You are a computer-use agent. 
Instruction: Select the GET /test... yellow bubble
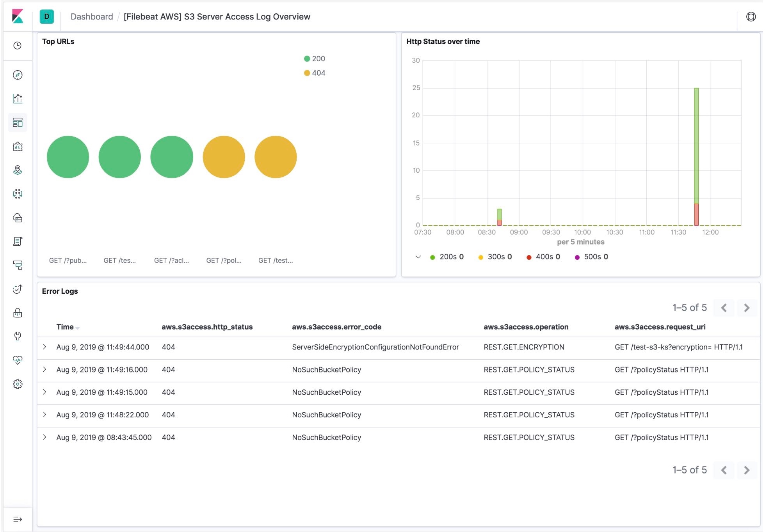click(x=276, y=157)
